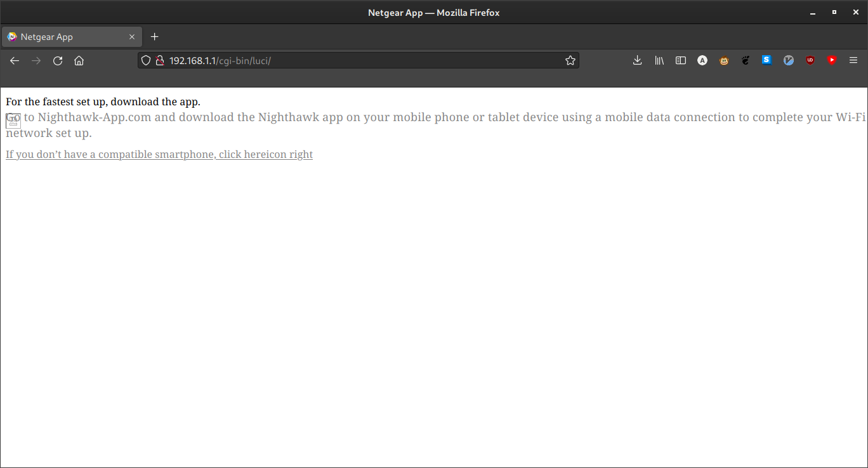Screen dimensions: 868x468
Task: Open the Downloads panel
Action: (x=638, y=61)
